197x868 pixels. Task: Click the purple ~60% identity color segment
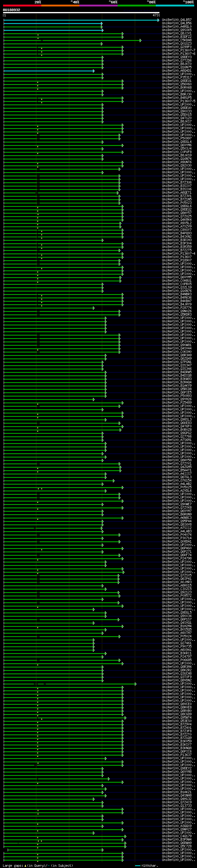pyautogui.click(x=99, y=6)
